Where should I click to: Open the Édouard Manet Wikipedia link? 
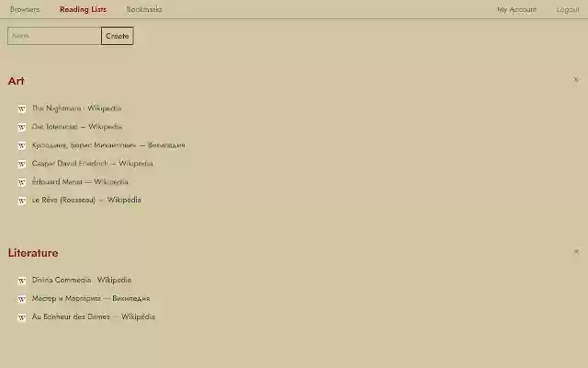tap(80, 181)
